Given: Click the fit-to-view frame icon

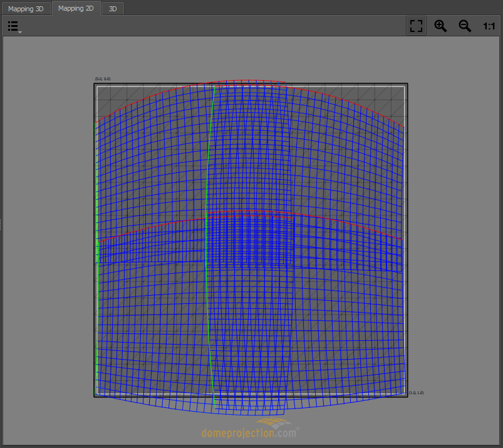Looking at the screenshot, I should pos(416,26).
